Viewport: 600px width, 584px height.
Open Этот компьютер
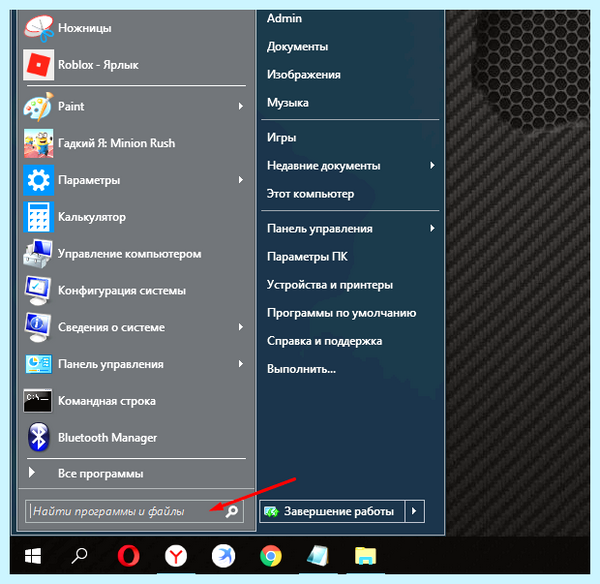click(310, 194)
